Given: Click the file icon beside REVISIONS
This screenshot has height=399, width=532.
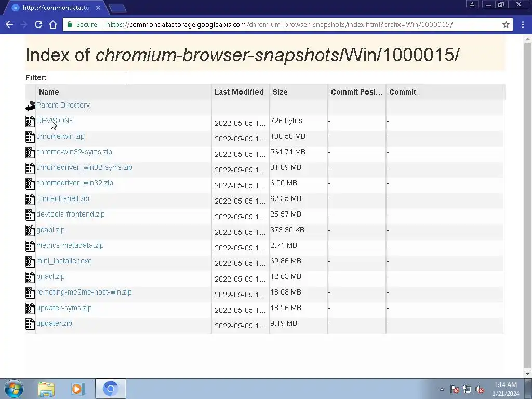Looking at the screenshot, I should pos(30,122).
